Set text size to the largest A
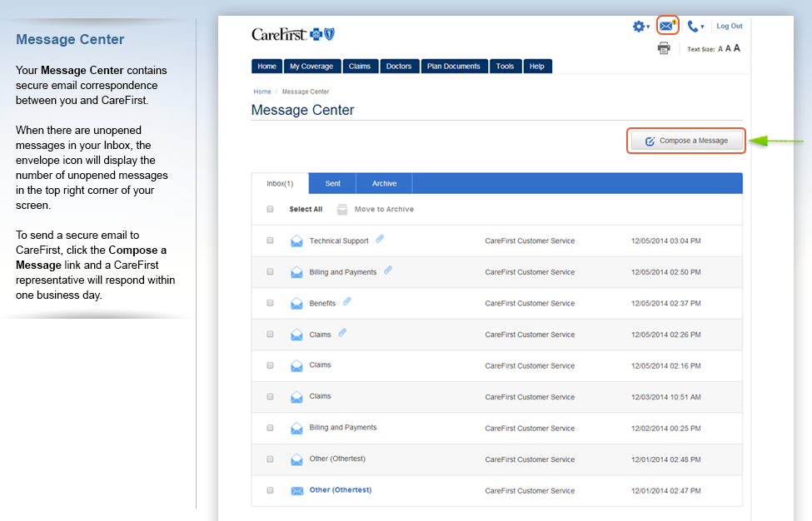This screenshot has height=521, width=812. coord(737,48)
